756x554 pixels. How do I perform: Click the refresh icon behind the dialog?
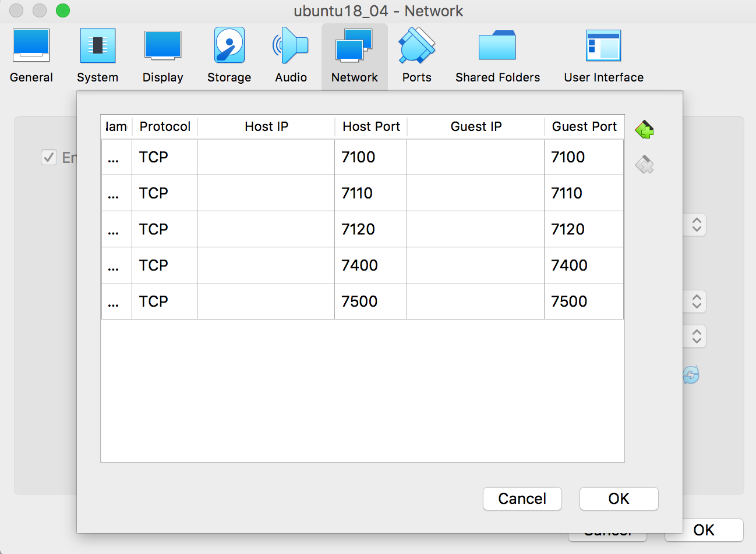tap(691, 375)
